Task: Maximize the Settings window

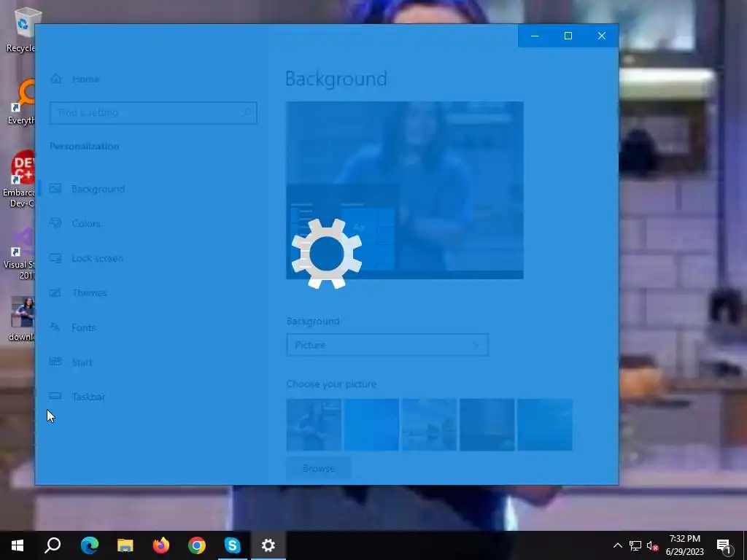Action: pyautogui.click(x=568, y=36)
